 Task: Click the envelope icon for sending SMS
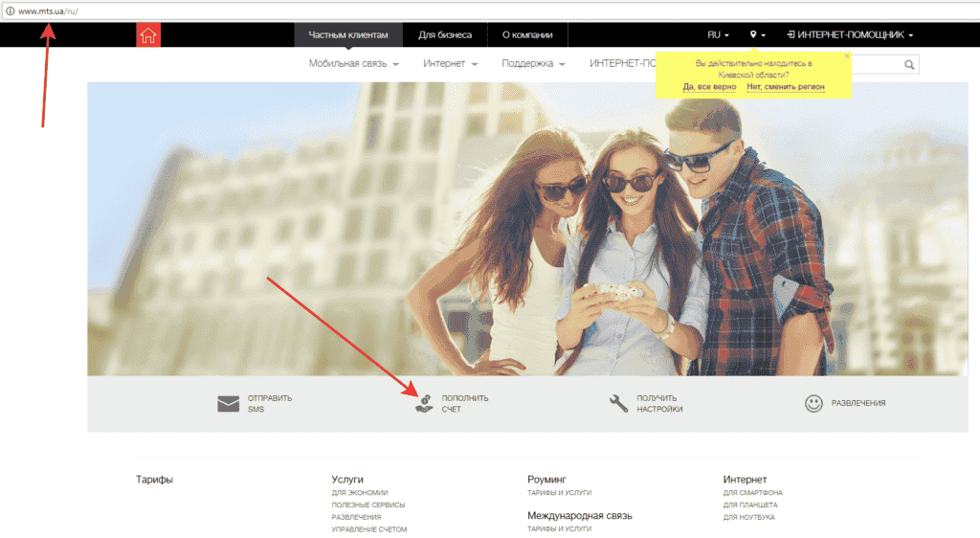pos(228,404)
